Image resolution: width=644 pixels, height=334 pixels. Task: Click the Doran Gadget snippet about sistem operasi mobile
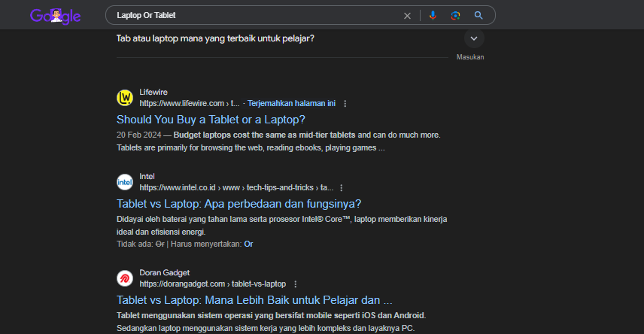tap(271, 322)
